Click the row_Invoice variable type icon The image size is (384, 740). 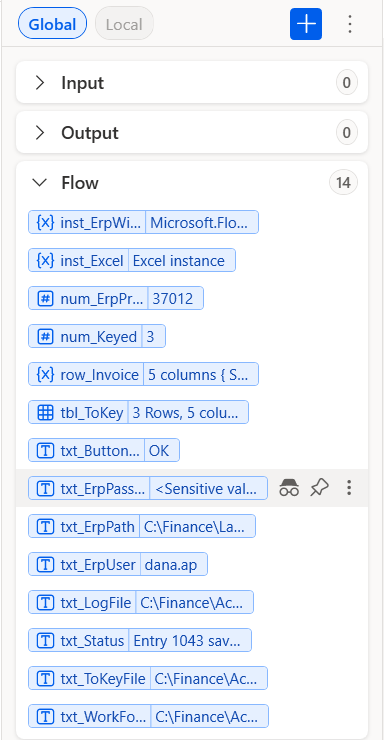[45, 375]
